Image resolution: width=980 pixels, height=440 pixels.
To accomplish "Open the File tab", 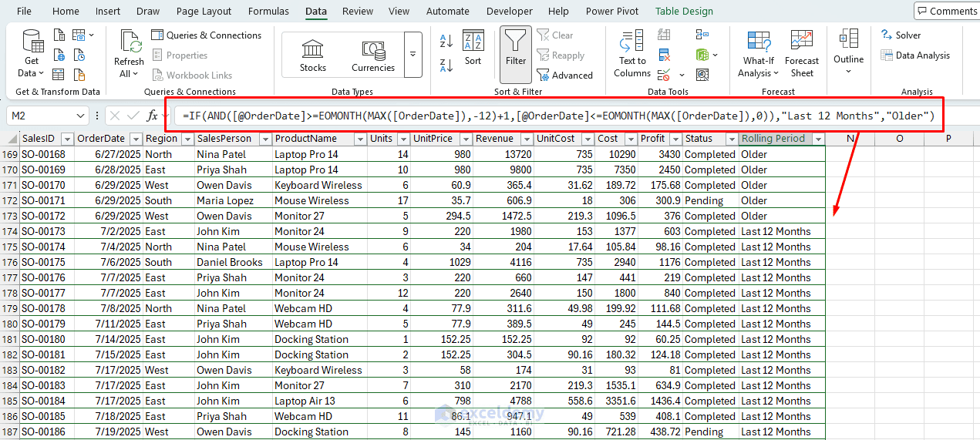I will point(24,11).
